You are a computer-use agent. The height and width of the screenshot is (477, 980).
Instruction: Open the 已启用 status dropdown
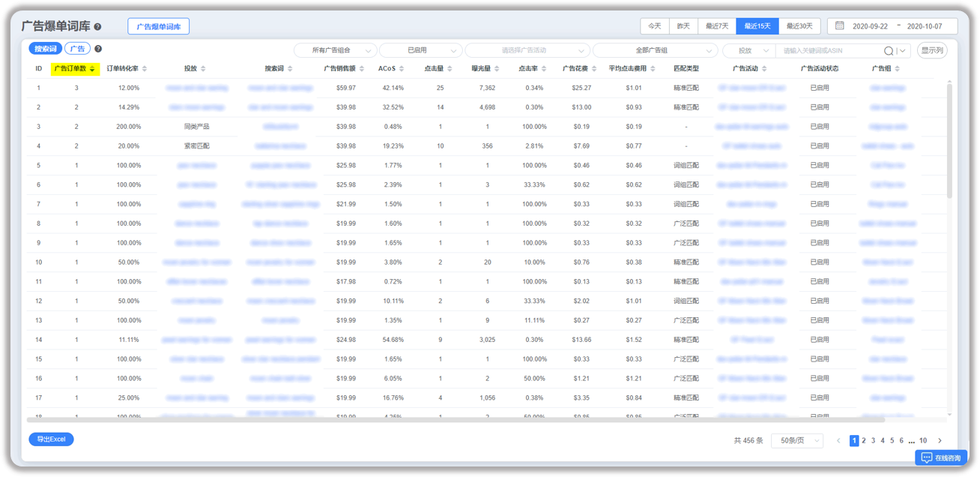pyautogui.click(x=420, y=50)
